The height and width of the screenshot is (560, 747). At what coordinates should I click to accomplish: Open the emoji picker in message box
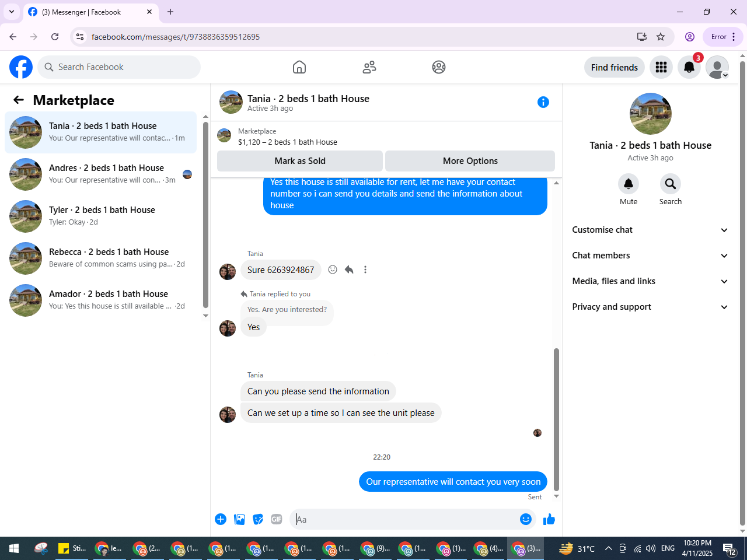pyautogui.click(x=526, y=519)
